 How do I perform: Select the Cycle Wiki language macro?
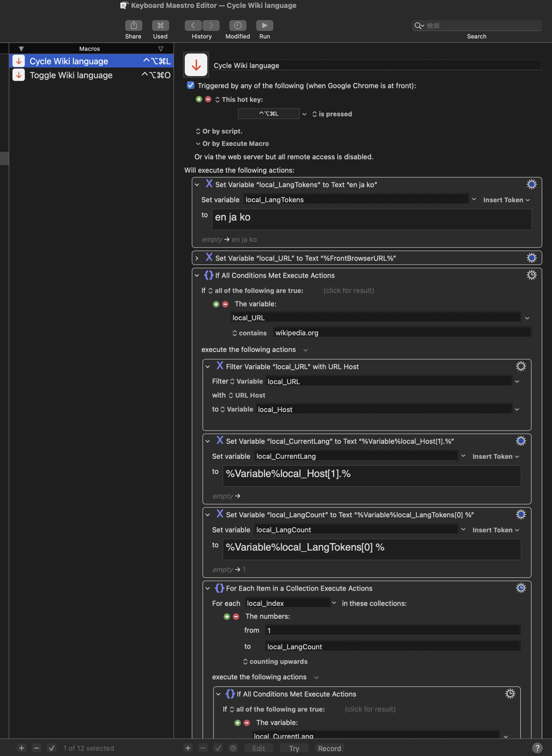click(x=91, y=61)
